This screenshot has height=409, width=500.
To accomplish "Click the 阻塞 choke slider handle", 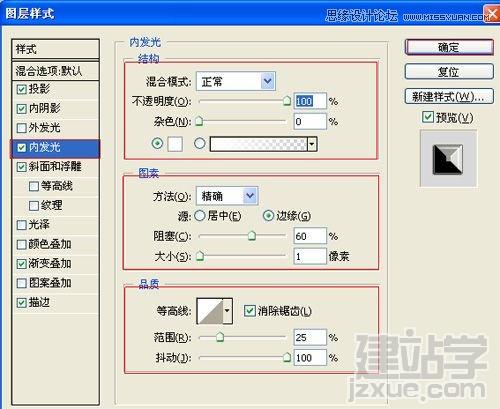I will coord(252,236).
